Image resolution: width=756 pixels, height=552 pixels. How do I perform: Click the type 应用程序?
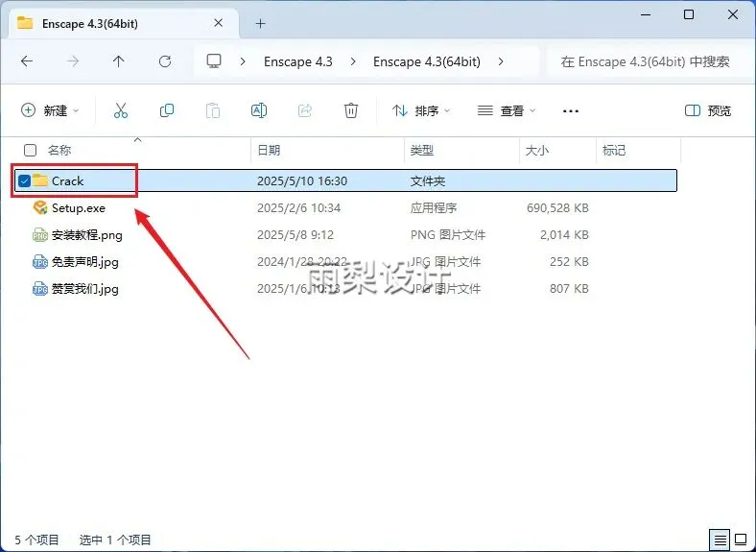[434, 208]
